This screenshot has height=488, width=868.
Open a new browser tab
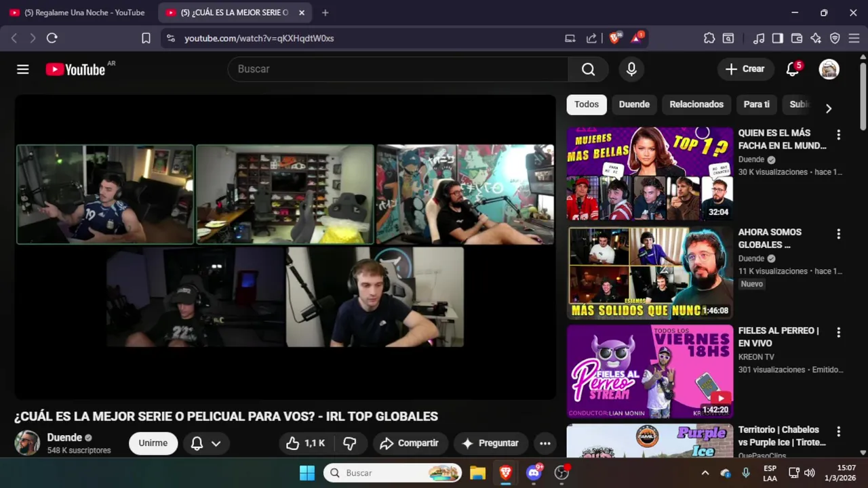[x=325, y=13]
